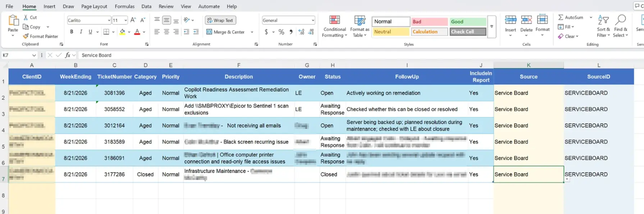The image size is (644, 214).
Task: Open Conditional Formatting menu
Action: coord(334,26)
